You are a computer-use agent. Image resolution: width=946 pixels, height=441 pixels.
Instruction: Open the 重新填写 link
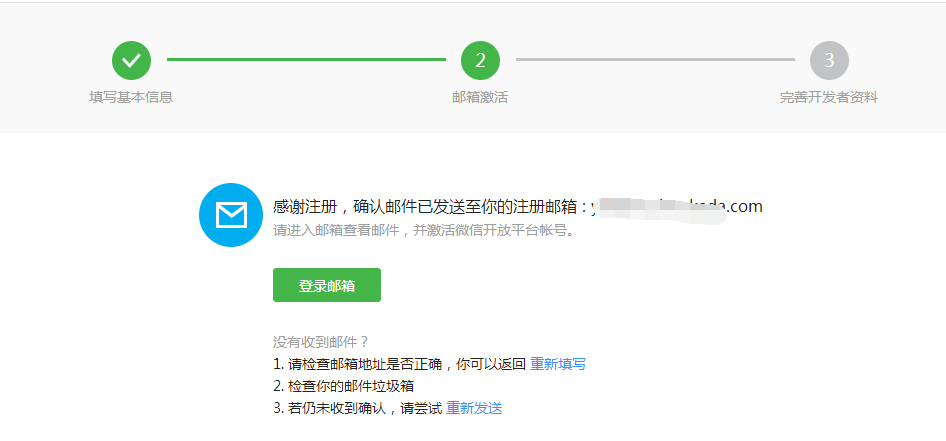point(557,364)
